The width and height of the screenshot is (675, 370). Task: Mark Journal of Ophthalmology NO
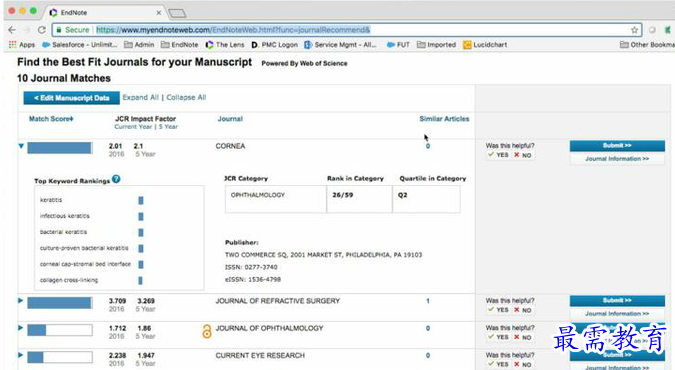[523, 337]
